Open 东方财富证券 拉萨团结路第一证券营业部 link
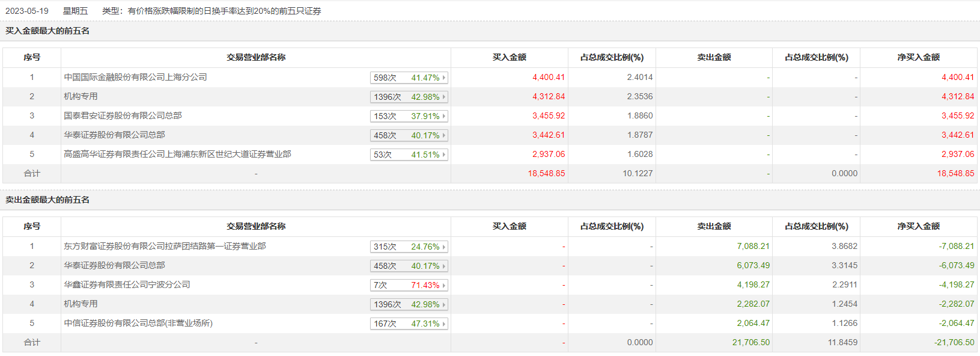 [x=165, y=246]
